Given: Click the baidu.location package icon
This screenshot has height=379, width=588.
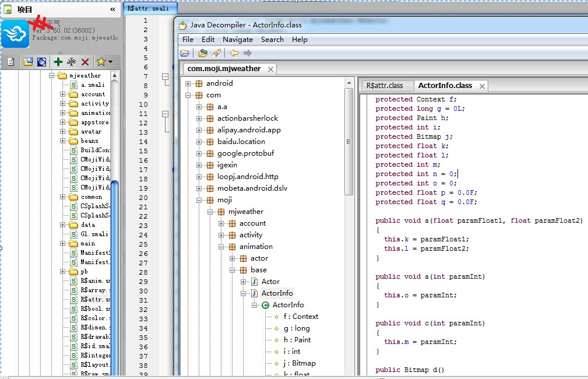Looking at the screenshot, I should click(210, 142).
